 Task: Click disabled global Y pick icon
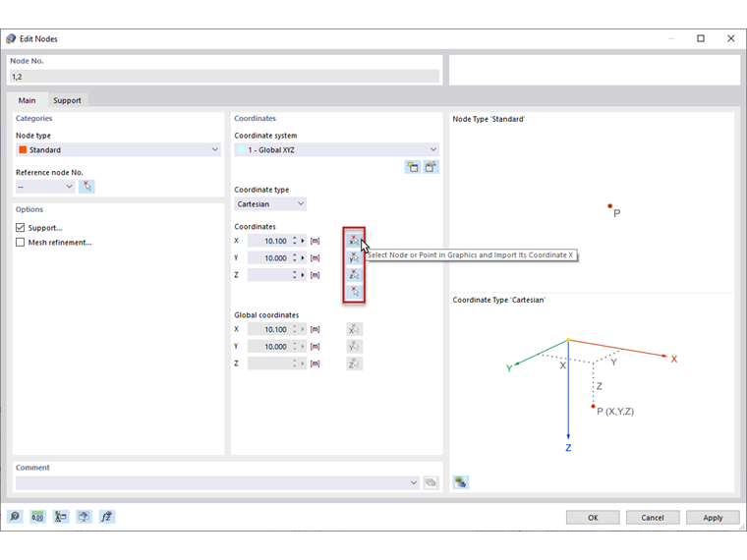pyautogui.click(x=354, y=346)
